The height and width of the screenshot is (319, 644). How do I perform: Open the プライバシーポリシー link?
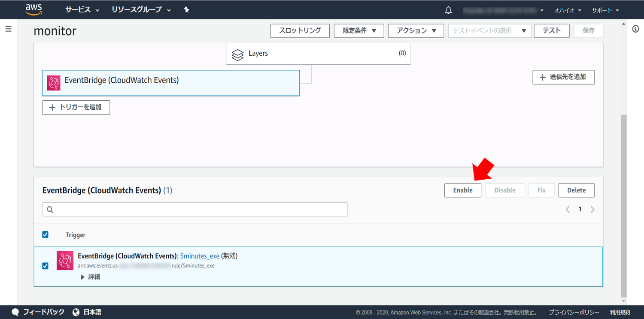(574, 313)
